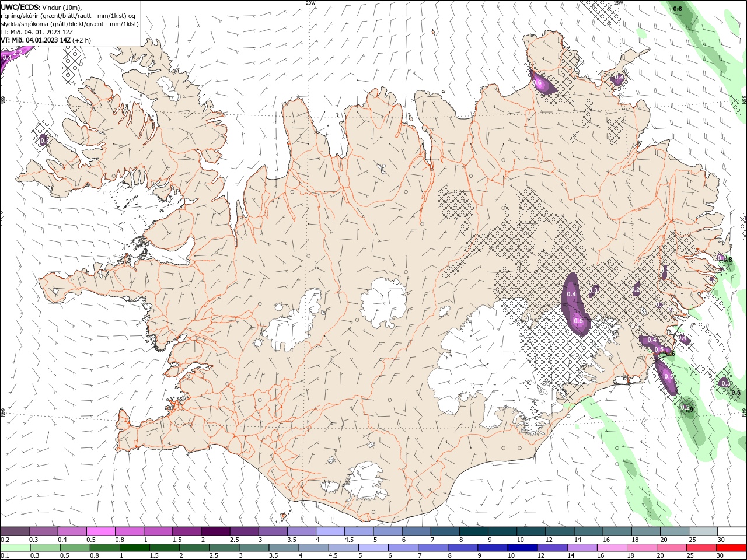Click the purple snow patch on the northeast coast
Screen dimensions: 747x560
543,82
